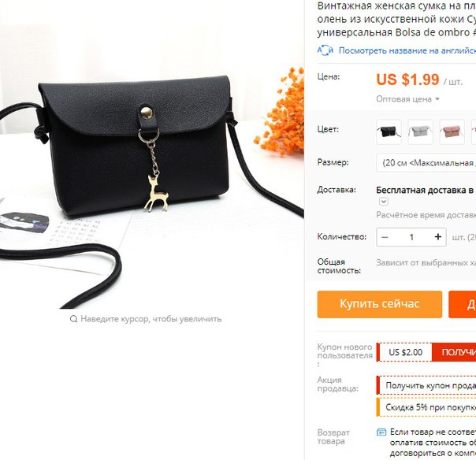Click the orange add-to-cart button
476x460 pixels.
(463, 304)
